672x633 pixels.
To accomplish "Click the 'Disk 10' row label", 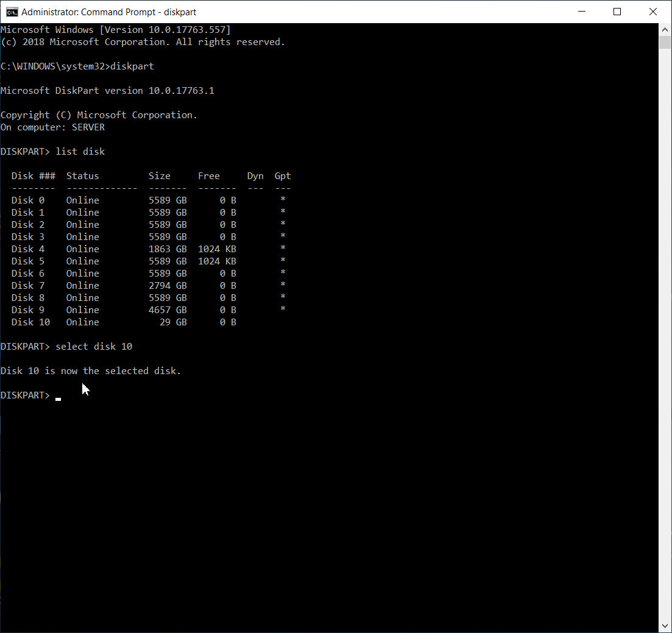I will (x=31, y=322).
